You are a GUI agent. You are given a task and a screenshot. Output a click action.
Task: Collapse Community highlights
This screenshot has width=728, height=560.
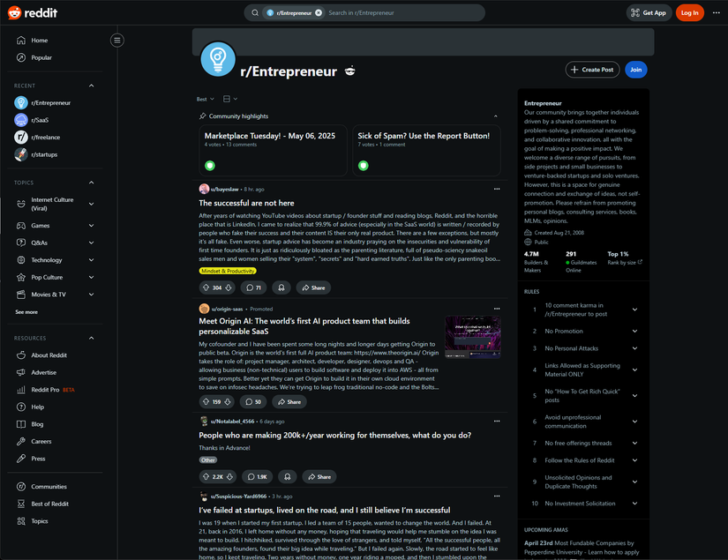pyautogui.click(x=495, y=116)
